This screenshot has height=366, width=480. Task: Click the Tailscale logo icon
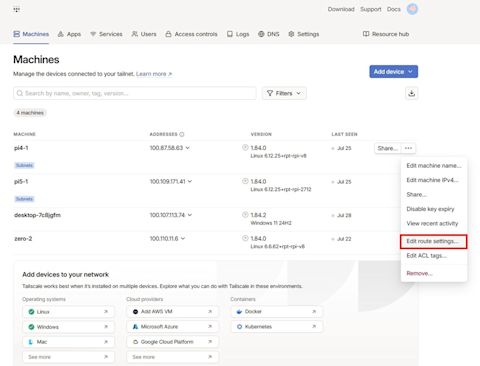17,9
